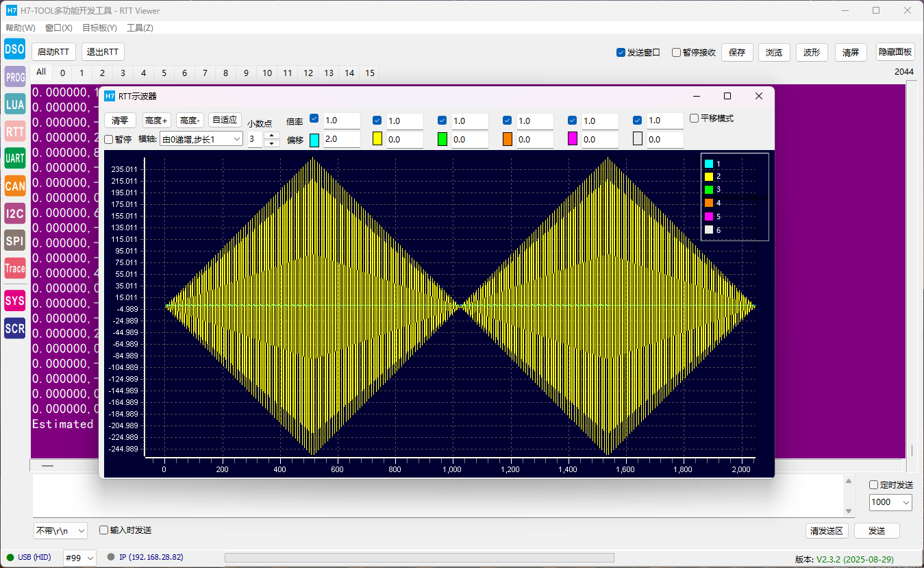Expand the 1000 timed-send interval dropdown
The image size is (924, 568).
click(x=890, y=502)
